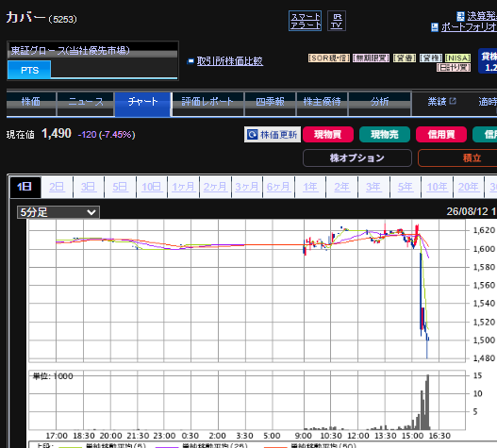
Task: Select the 6ヶ月 chart period
Action: 278,187
